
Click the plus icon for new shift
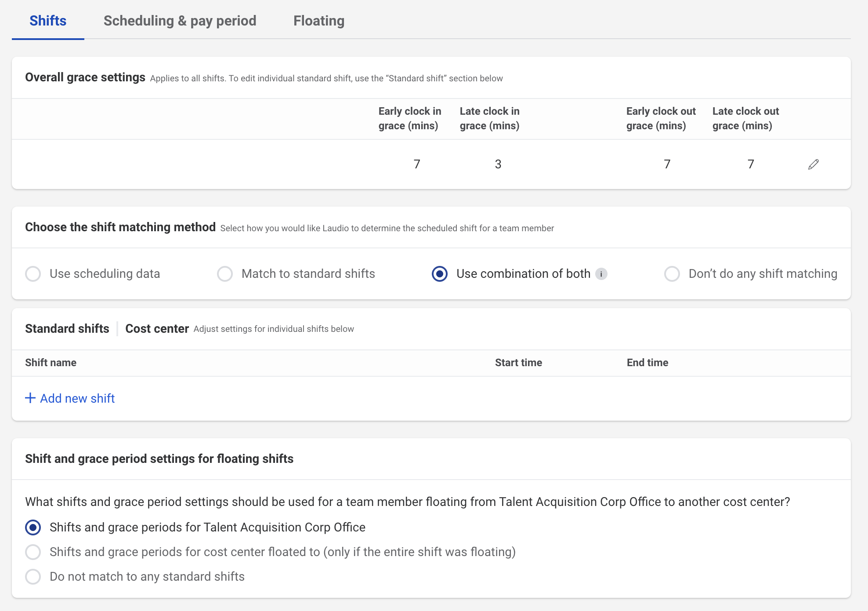click(30, 398)
